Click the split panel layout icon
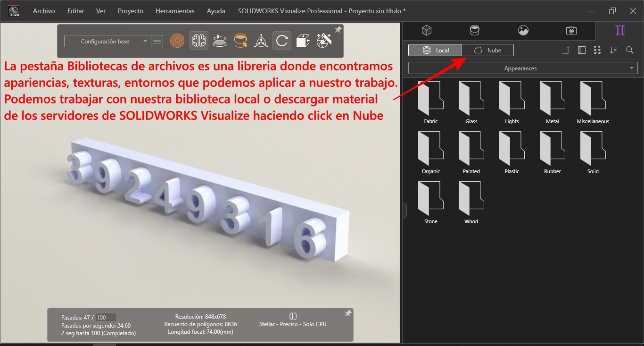This screenshot has height=346, width=644. pos(582,50)
